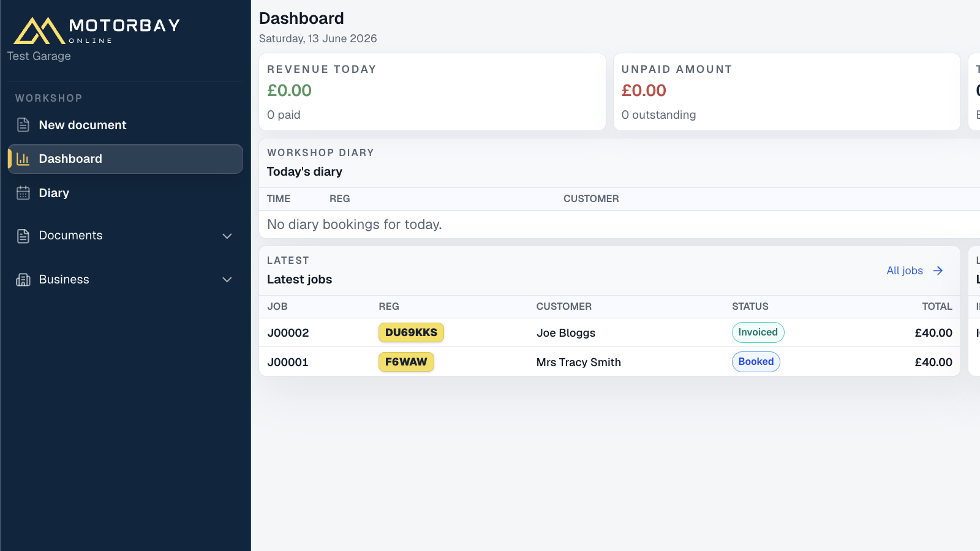Viewport: 980px width, 551px height.
Task: Click the TIME column header in diary
Action: coord(279,199)
